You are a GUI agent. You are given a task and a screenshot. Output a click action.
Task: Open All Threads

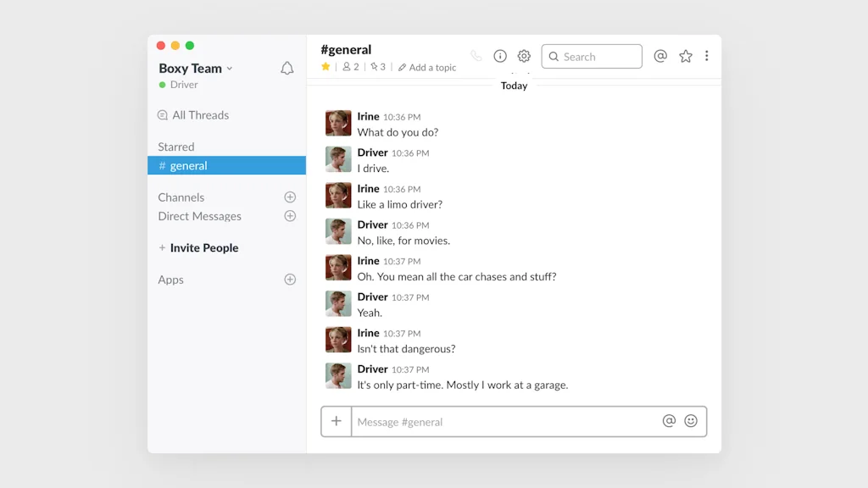tap(201, 114)
